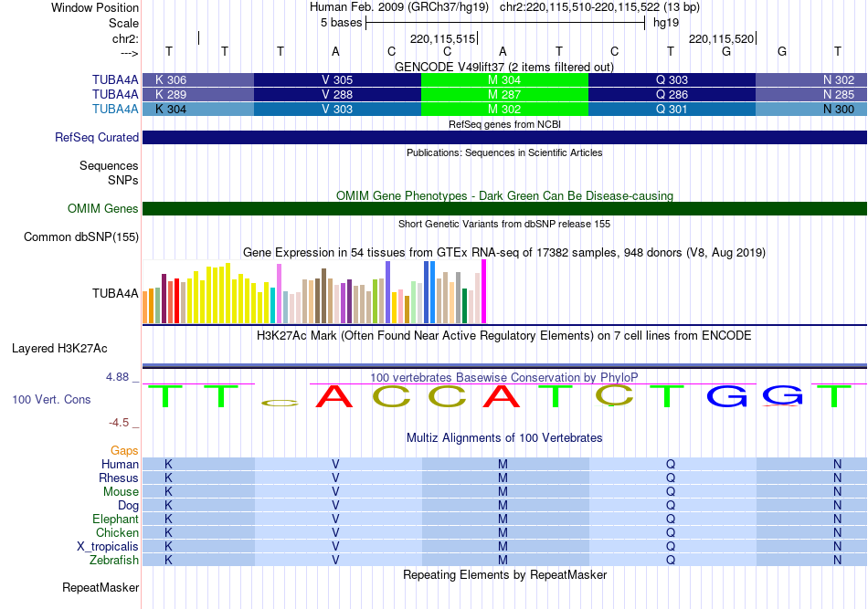The image size is (868, 609).
Task: Click the Zebrafish species label
Action: [x=113, y=561]
